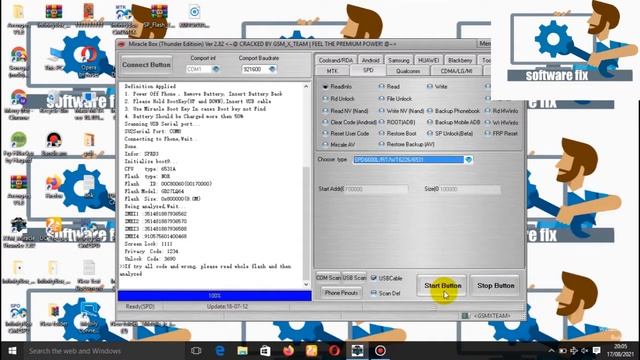640x360 pixels.
Task: Open Firefox from the taskbar
Action: (288, 351)
